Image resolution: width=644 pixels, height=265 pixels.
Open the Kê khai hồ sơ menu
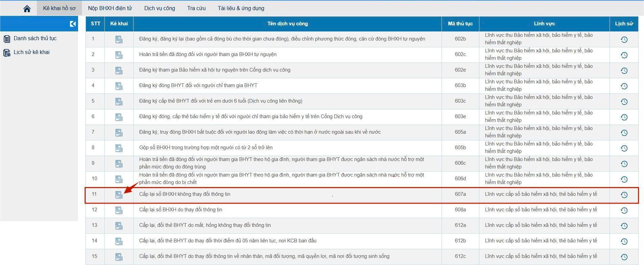[59, 8]
